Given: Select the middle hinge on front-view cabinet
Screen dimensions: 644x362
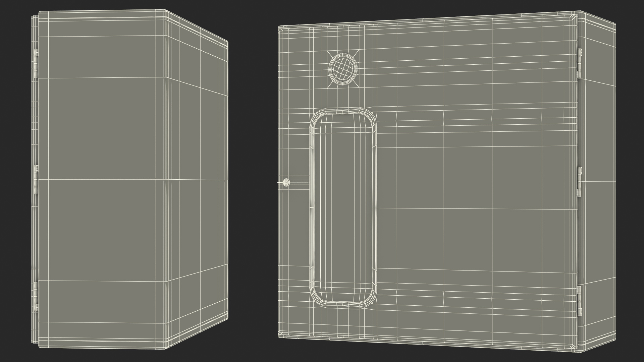Looking at the screenshot, I should pos(579,181).
